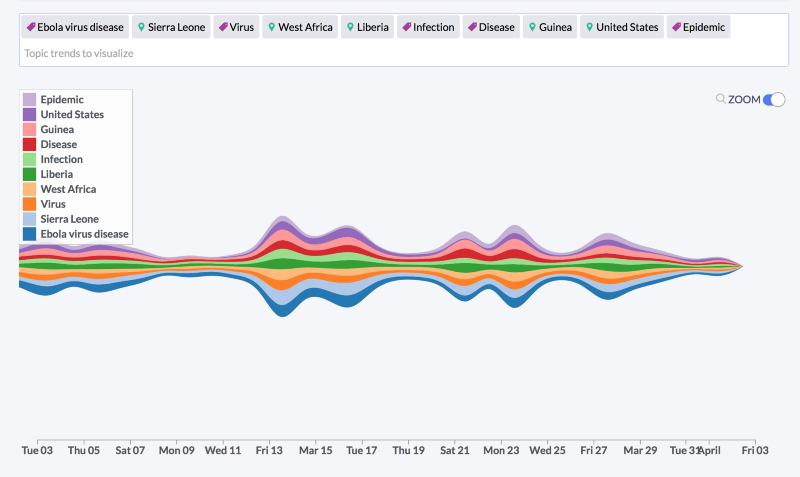Click the Mar 15 axis label
This screenshot has width=800, height=477.
coord(315,450)
